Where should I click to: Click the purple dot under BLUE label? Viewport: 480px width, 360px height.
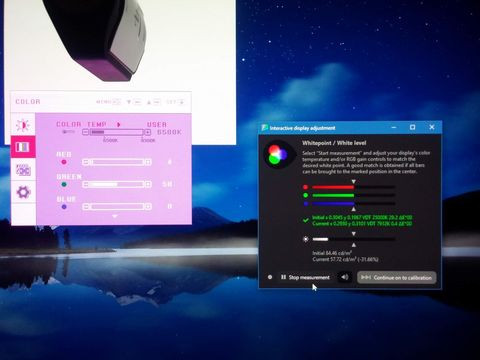pyautogui.click(x=64, y=207)
